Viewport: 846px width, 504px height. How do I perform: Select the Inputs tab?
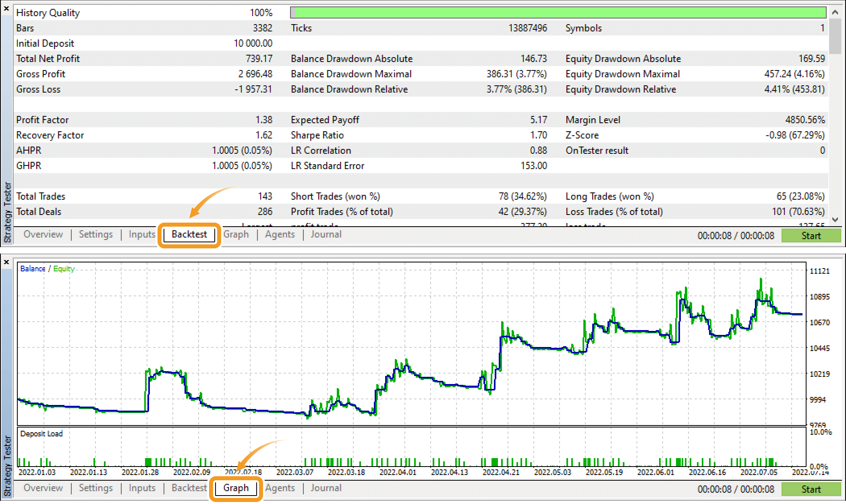coord(142,235)
